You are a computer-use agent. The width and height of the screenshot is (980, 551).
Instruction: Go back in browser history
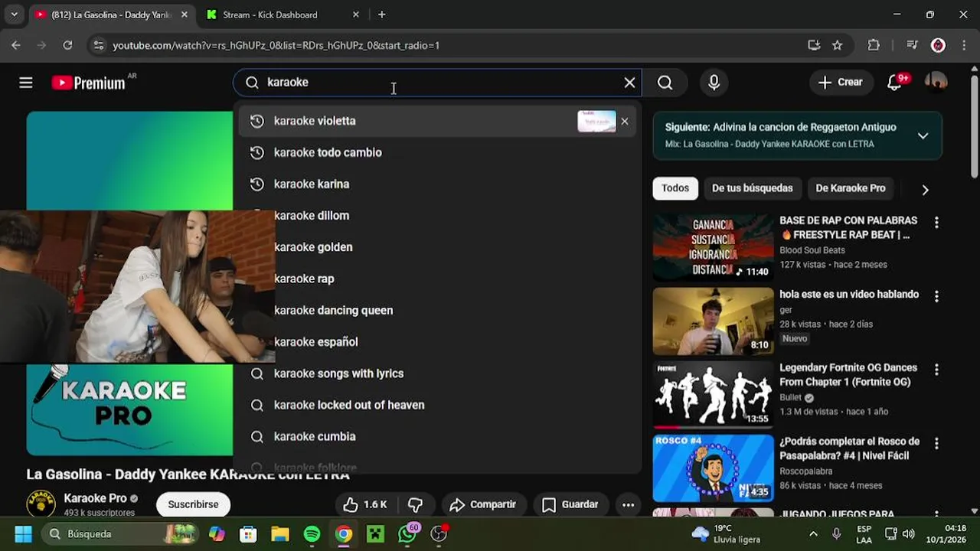click(x=16, y=45)
